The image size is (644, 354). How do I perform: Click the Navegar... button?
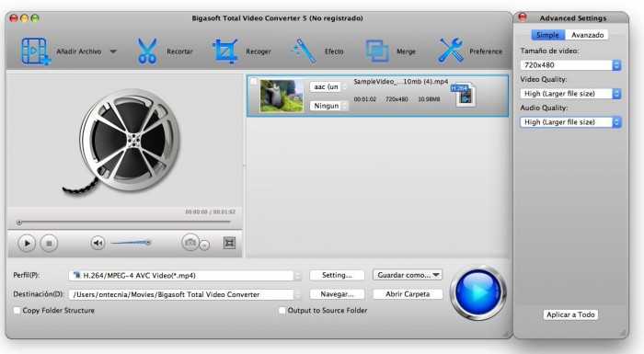[337, 293]
